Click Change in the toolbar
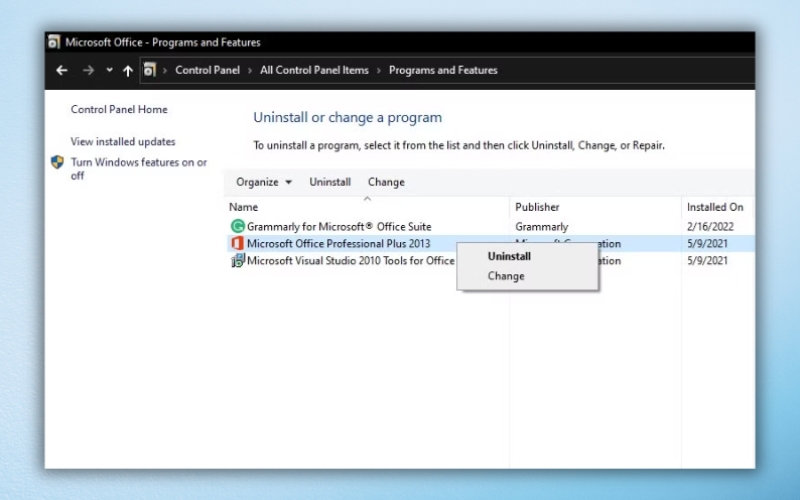 pyautogui.click(x=386, y=182)
